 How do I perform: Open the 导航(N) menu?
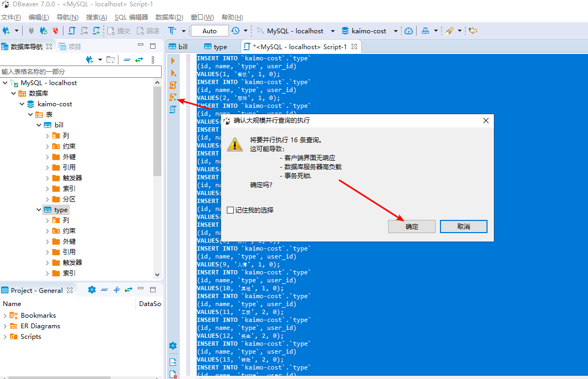pos(68,17)
